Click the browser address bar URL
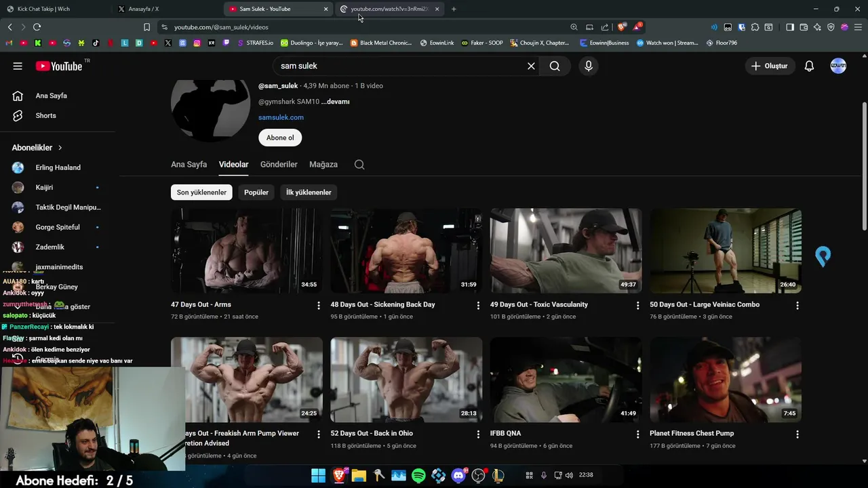The height and width of the screenshot is (488, 868). click(x=221, y=27)
